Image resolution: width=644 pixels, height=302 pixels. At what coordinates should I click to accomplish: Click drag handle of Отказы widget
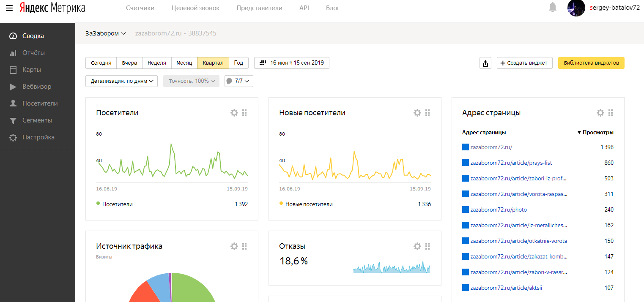pos(428,246)
